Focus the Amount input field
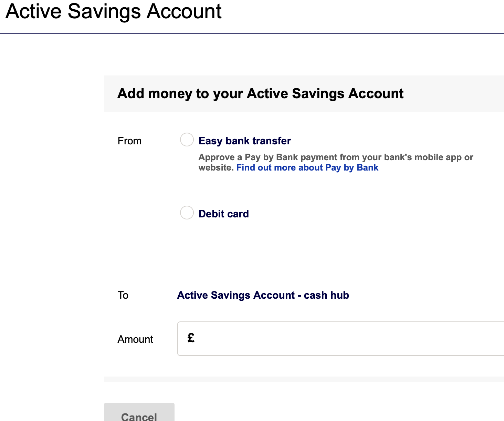The height and width of the screenshot is (421, 504). click(344, 339)
